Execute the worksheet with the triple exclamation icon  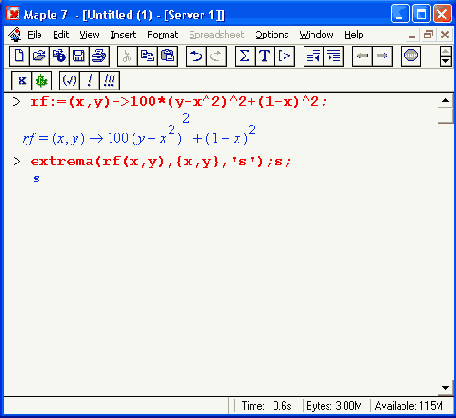109,81
